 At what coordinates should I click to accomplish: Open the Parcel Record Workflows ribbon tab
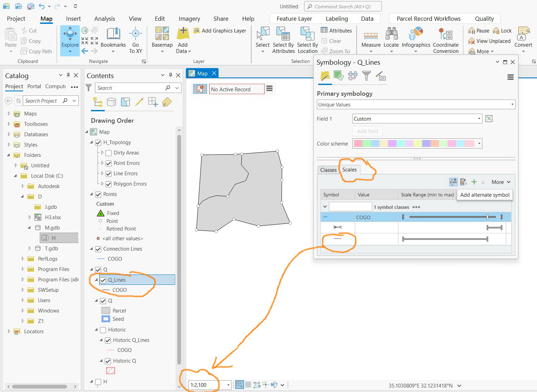click(428, 18)
